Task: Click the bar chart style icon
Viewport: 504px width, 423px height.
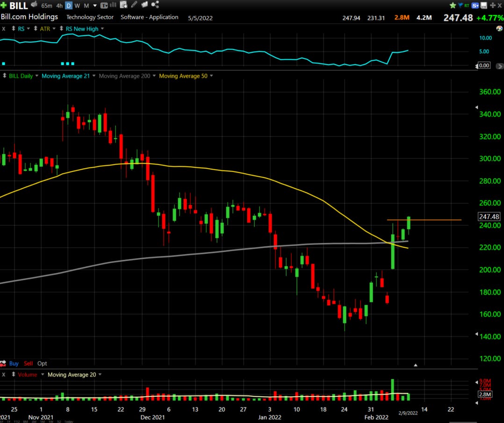Action: tap(113, 5)
